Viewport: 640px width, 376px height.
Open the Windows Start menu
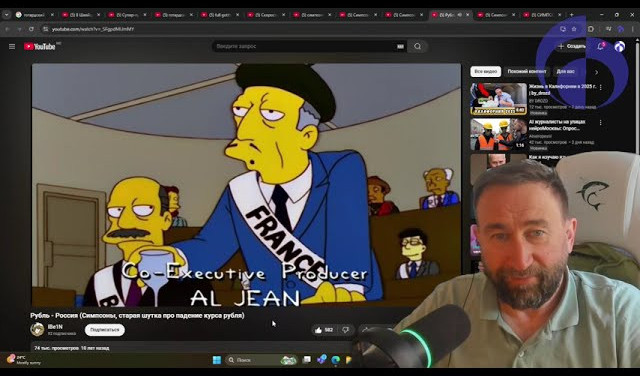click(x=217, y=360)
